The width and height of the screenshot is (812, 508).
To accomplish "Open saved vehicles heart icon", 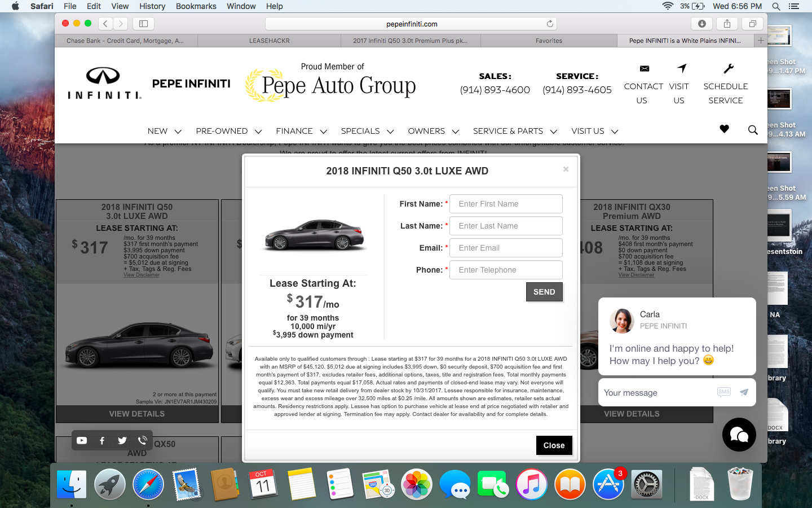I will tap(725, 129).
